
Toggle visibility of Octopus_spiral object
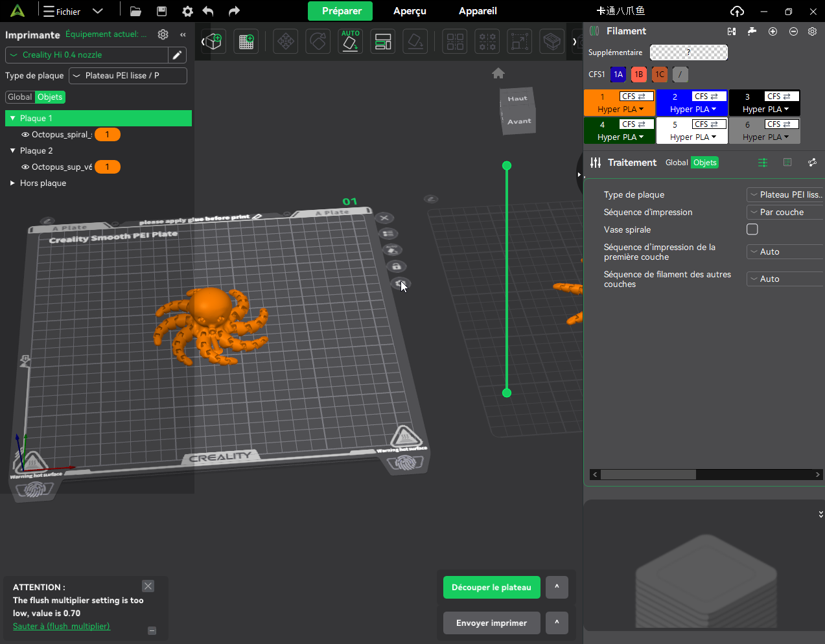tap(26, 135)
